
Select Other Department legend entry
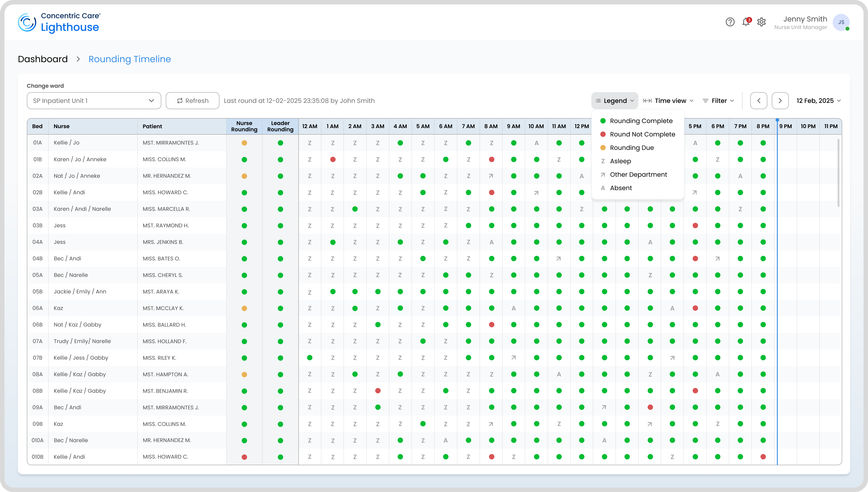click(x=634, y=175)
